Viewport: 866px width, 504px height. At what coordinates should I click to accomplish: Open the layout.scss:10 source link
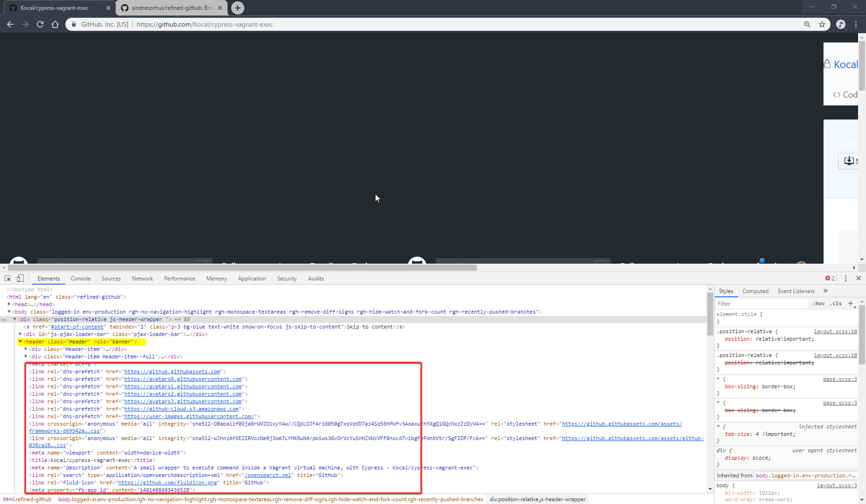coord(835,331)
